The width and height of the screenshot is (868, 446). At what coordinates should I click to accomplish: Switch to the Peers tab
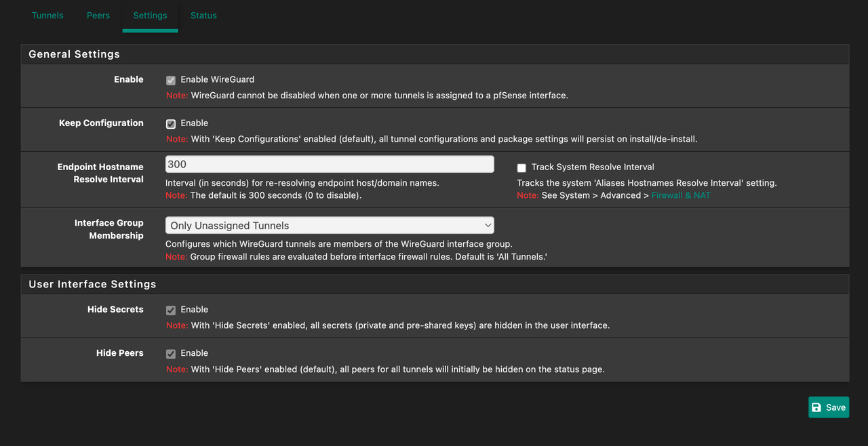(x=98, y=15)
